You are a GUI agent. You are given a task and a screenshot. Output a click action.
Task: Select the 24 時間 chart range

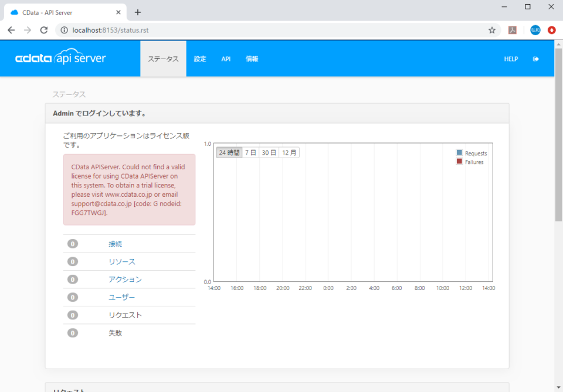coord(229,152)
